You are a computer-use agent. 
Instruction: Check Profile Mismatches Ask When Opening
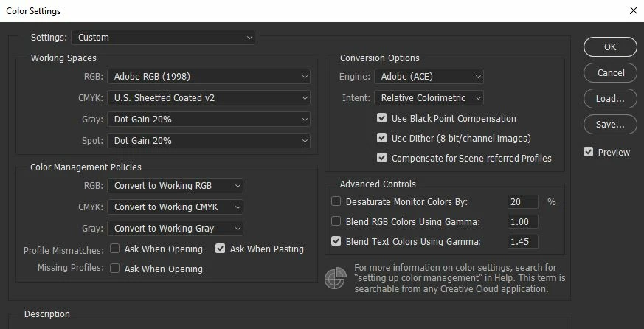pyautogui.click(x=115, y=249)
